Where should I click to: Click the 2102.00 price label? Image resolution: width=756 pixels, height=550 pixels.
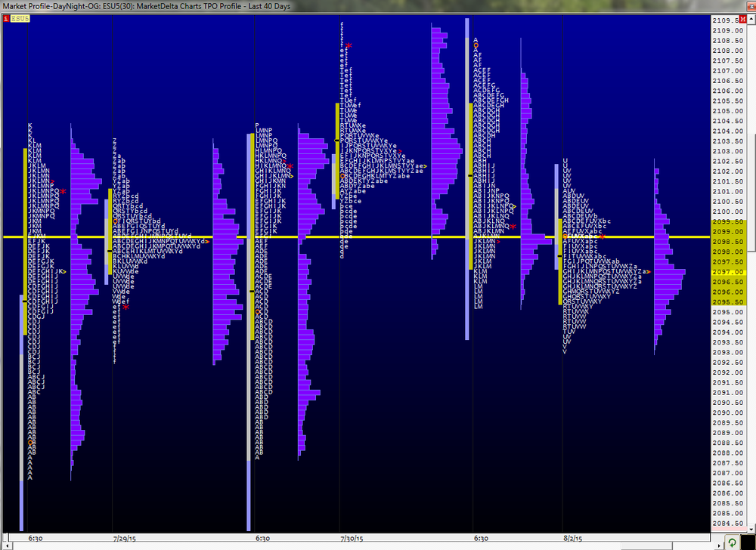(x=728, y=171)
